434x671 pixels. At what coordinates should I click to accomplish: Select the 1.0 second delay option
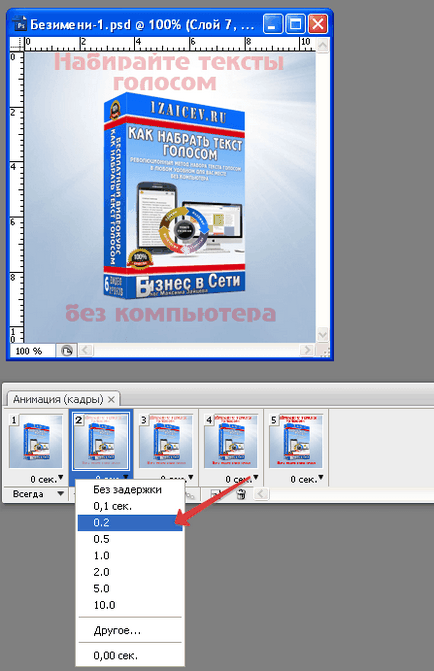tap(130, 555)
